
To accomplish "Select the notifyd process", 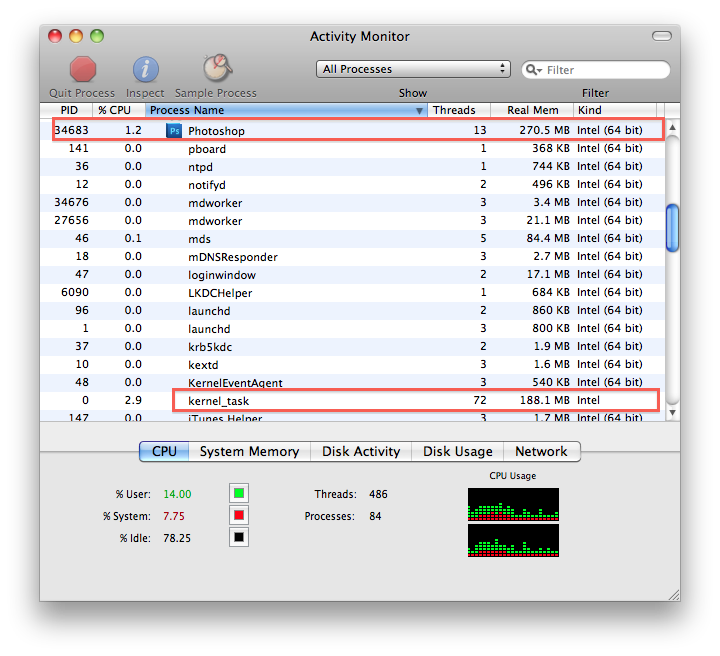I will click(x=352, y=185).
